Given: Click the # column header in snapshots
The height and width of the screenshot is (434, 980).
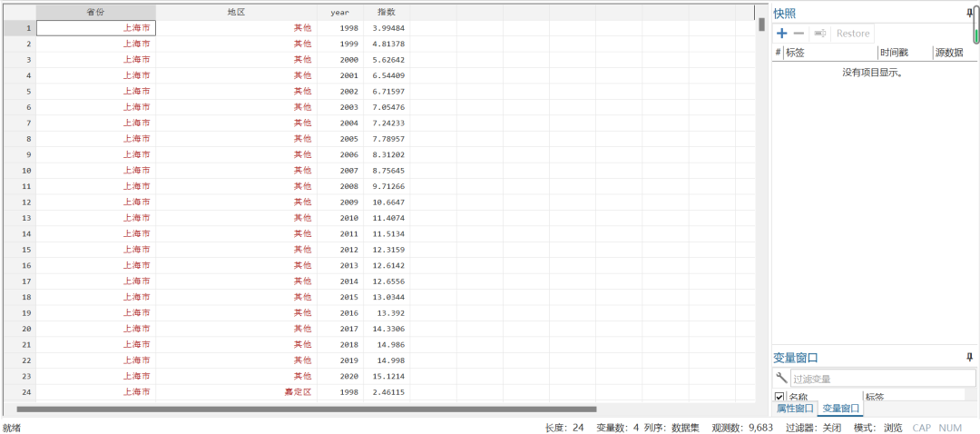Looking at the screenshot, I should pos(779,53).
